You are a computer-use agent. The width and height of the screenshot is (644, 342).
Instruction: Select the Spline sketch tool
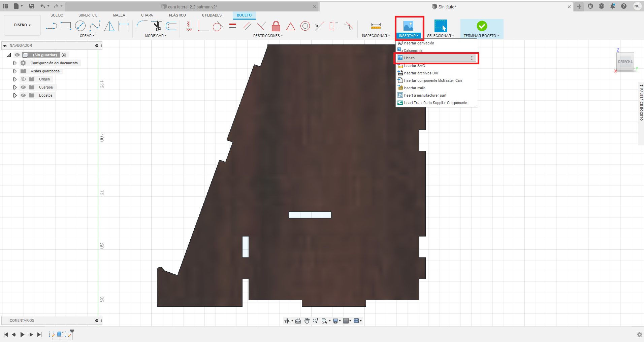pos(95,26)
